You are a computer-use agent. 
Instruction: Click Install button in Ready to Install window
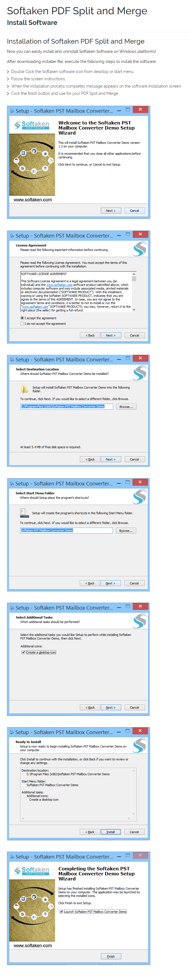(x=111, y=832)
